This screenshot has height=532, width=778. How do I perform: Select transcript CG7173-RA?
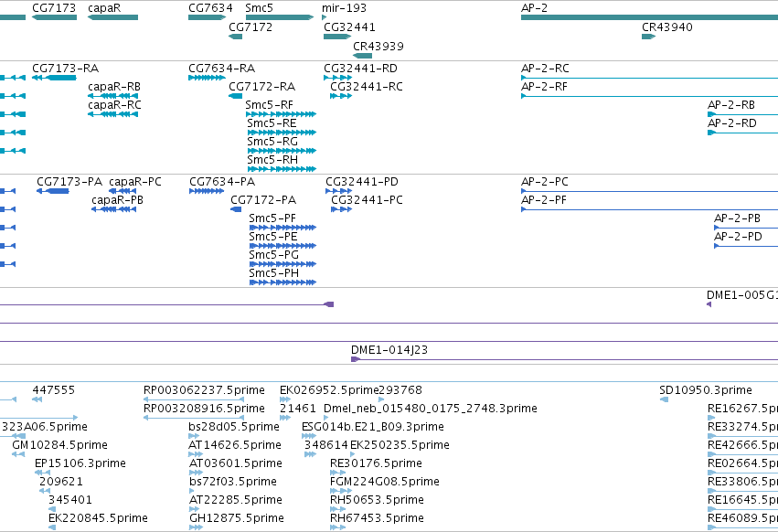(54, 78)
